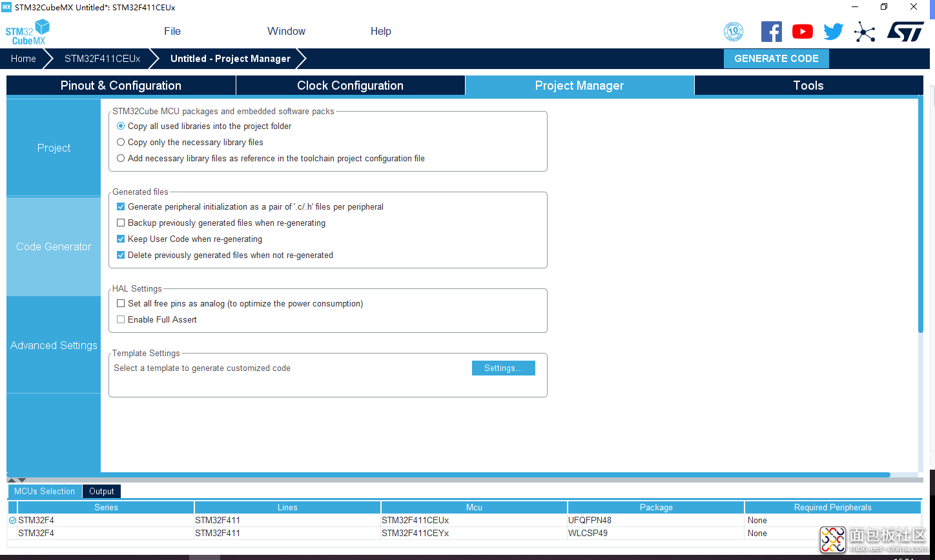Go to STM32F411CEUx breadcrumb

(x=102, y=58)
